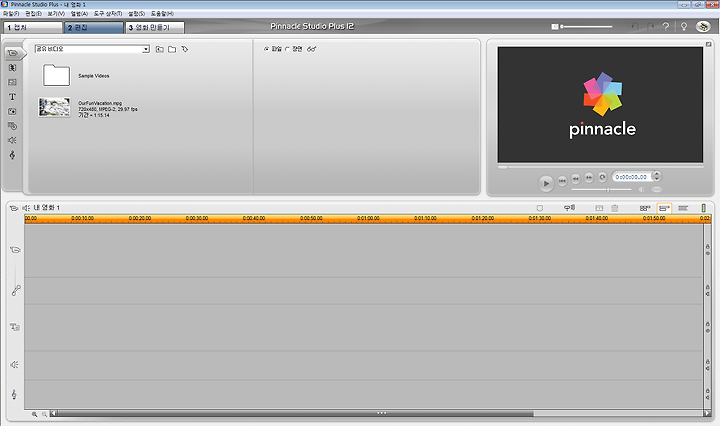Decrease timecode with the down stepper
The width and height of the screenshot is (720, 426).
(x=657, y=179)
